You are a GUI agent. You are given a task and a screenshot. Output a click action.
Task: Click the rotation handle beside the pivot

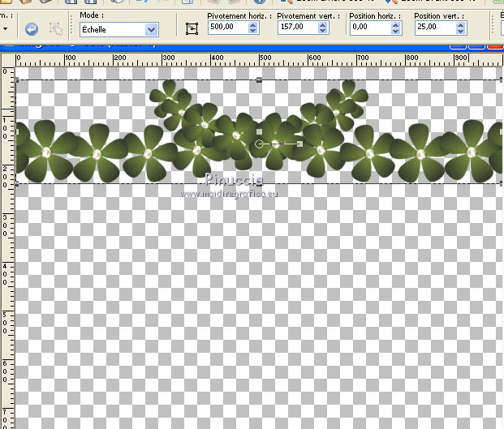(300, 144)
